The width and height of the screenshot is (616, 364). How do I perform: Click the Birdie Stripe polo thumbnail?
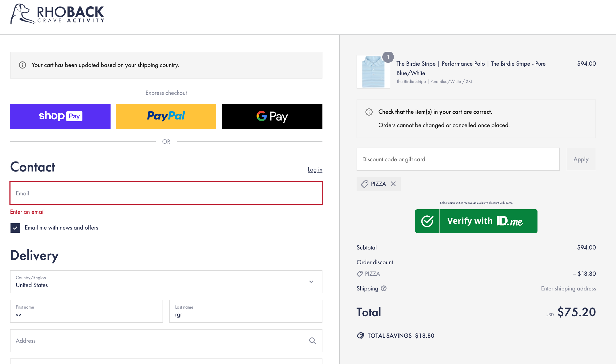pos(373,71)
